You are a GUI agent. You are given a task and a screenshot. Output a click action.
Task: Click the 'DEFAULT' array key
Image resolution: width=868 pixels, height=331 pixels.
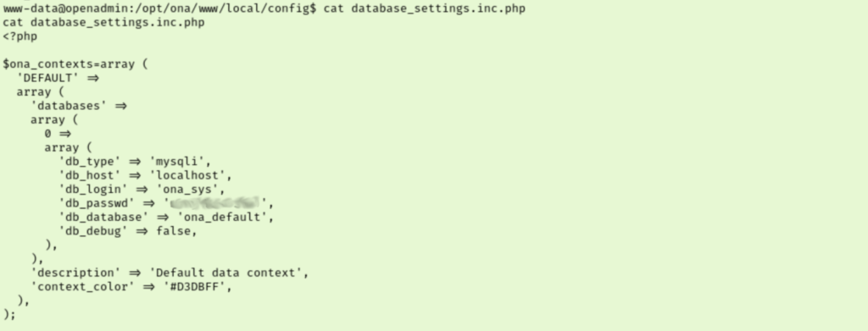[x=47, y=78]
